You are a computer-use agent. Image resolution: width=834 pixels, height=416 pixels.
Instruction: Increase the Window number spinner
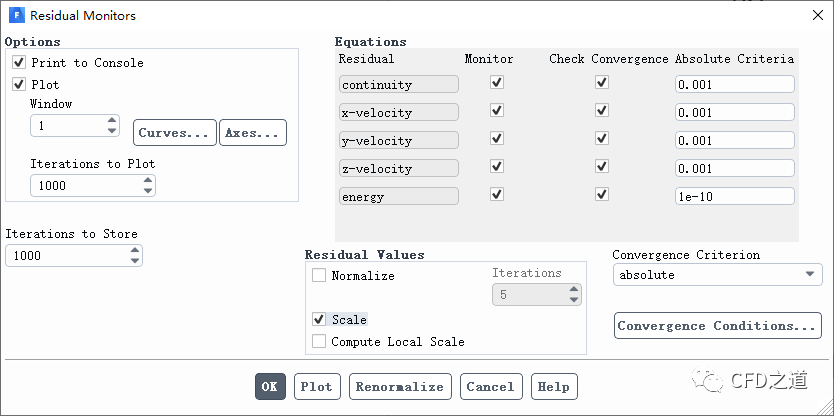(x=112, y=121)
